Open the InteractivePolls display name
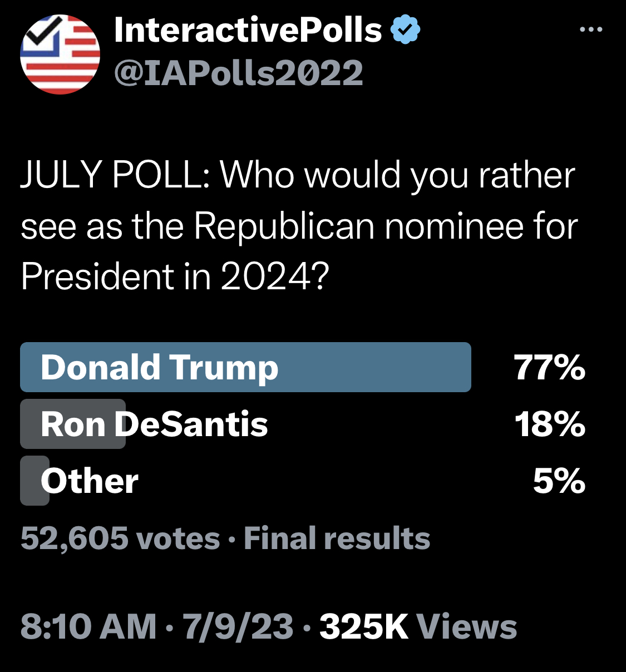 point(248,30)
